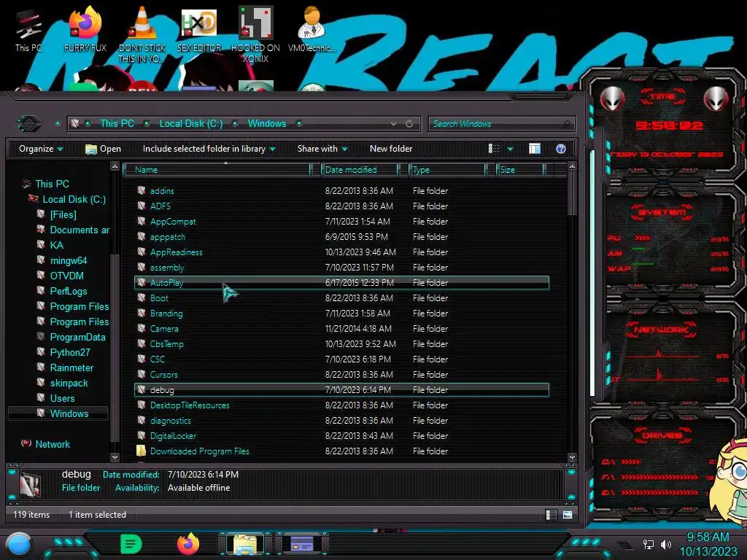
Task: Select the addins folder row
Action: pos(341,191)
